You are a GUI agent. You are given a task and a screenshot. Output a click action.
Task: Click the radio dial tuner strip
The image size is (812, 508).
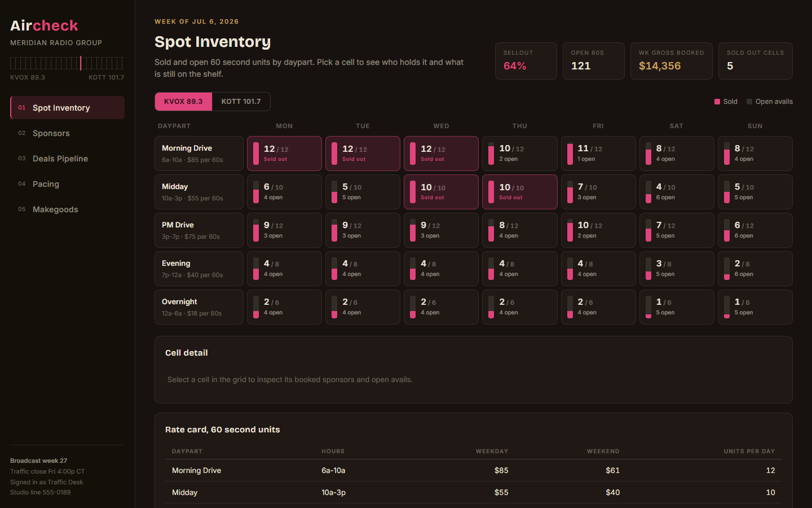pos(67,63)
